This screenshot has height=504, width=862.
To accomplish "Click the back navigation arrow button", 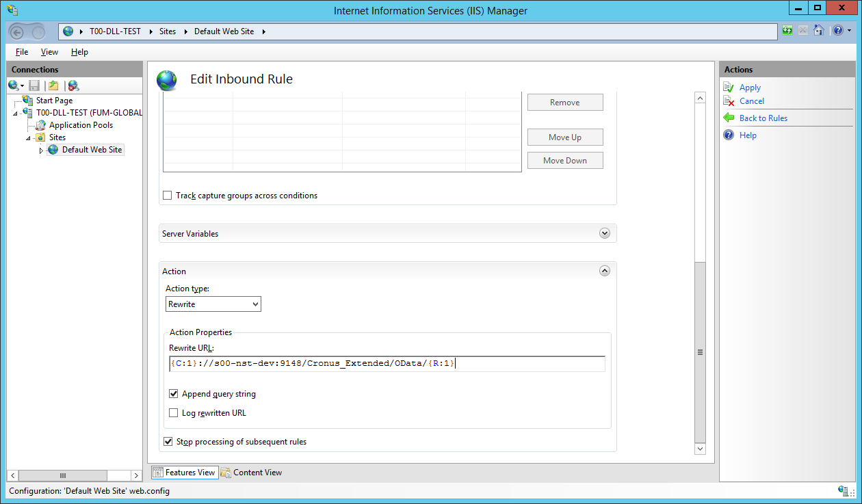I will tap(18, 32).
